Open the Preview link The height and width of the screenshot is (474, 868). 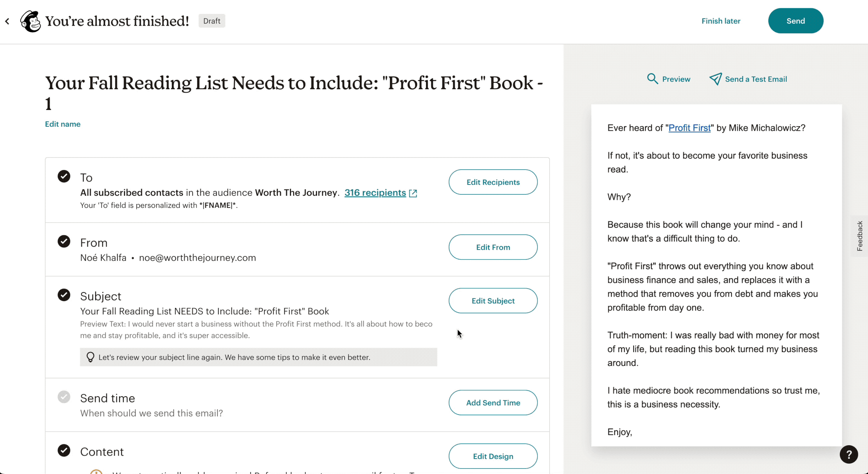(x=676, y=79)
